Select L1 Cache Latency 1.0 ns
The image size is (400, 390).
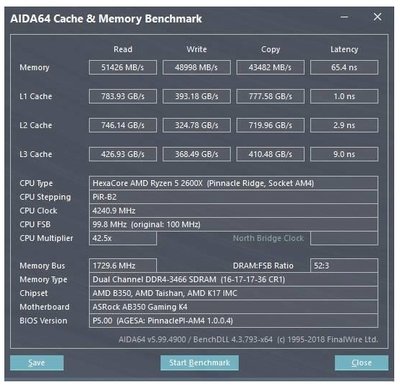coord(344,96)
